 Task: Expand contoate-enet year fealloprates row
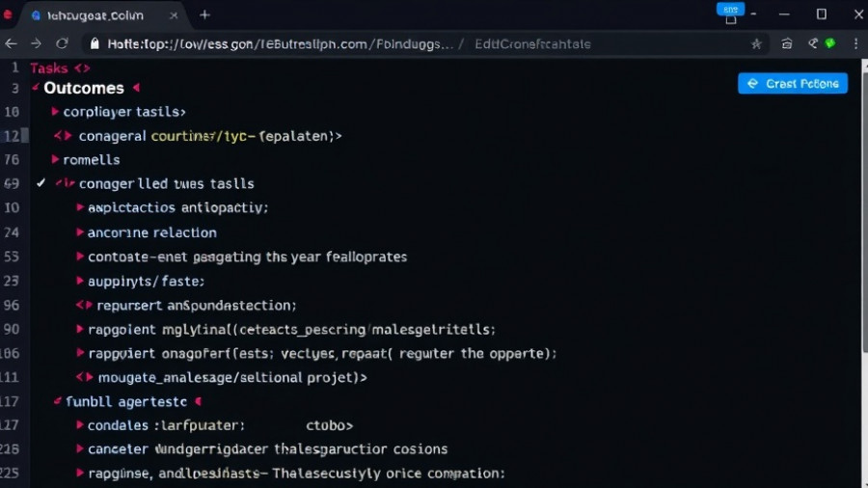pyautogui.click(x=80, y=257)
